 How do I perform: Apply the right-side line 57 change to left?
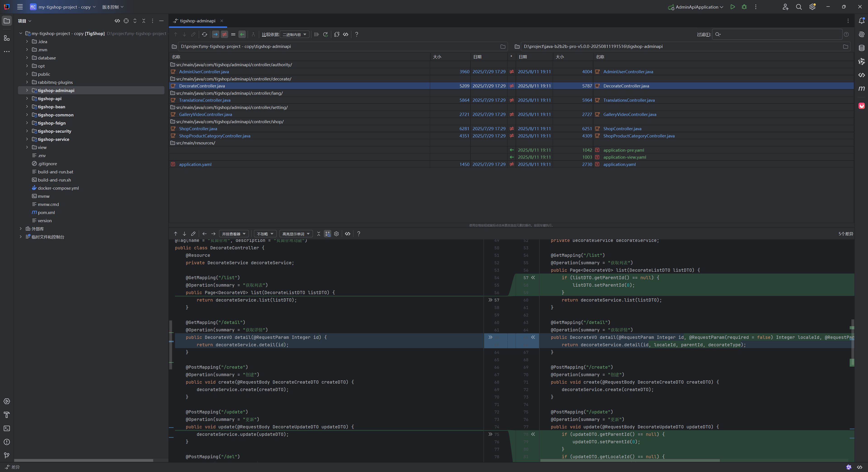(x=533, y=278)
